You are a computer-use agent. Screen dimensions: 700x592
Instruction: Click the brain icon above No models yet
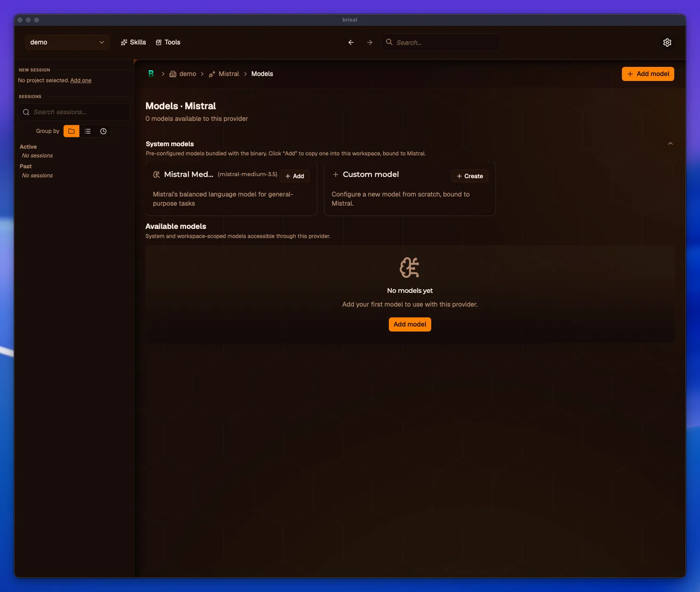point(410,268)
